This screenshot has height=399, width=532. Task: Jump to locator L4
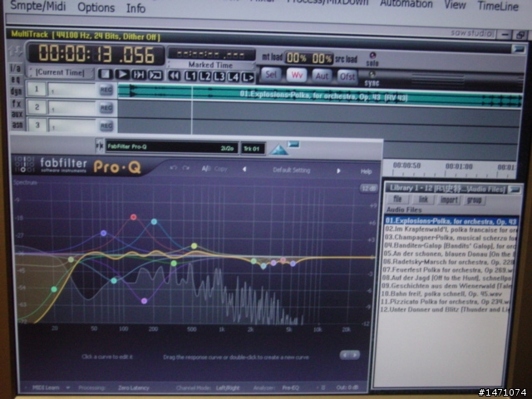[x=234, y=77]
